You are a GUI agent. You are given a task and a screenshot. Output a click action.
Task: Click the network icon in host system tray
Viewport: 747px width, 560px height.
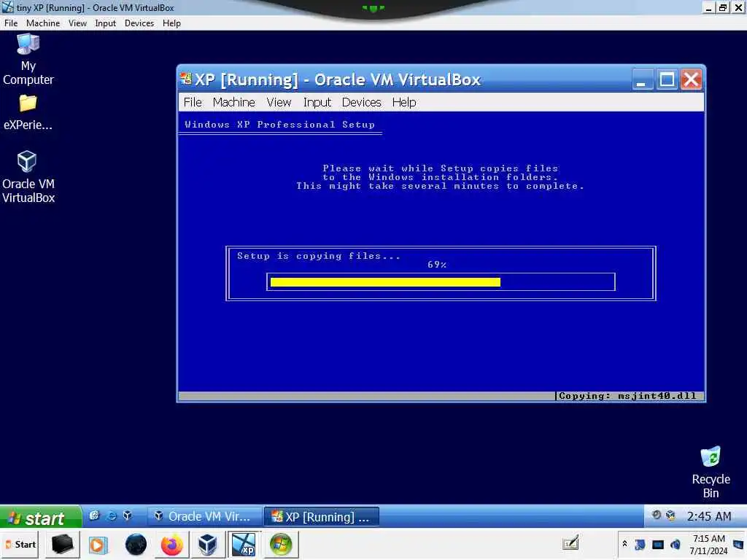(x=640, y=544)
